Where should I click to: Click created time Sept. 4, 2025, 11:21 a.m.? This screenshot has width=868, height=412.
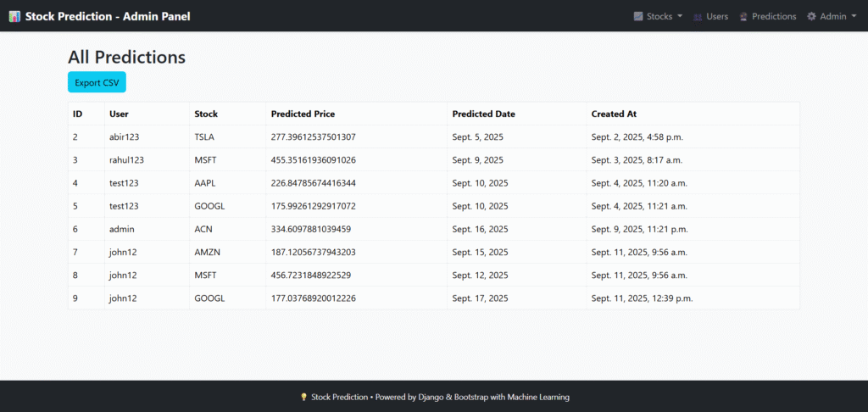pos(639,206)
